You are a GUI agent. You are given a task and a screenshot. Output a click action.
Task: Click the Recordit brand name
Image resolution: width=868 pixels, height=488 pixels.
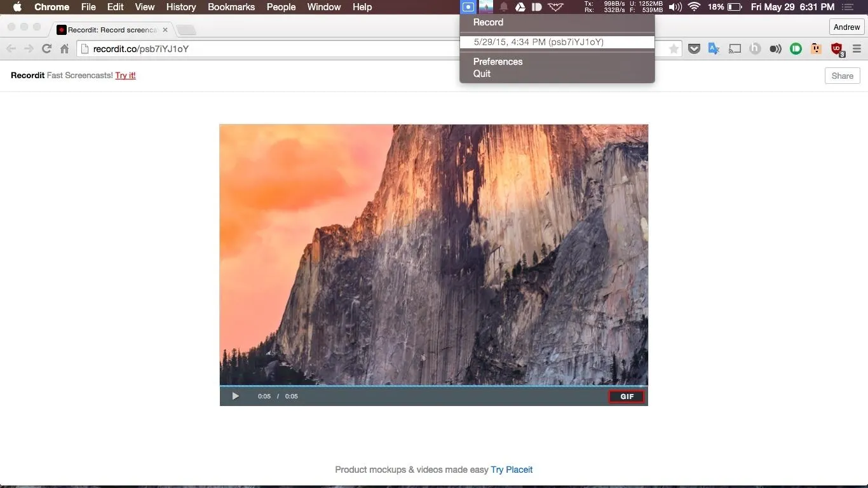[x=27, y=75]
